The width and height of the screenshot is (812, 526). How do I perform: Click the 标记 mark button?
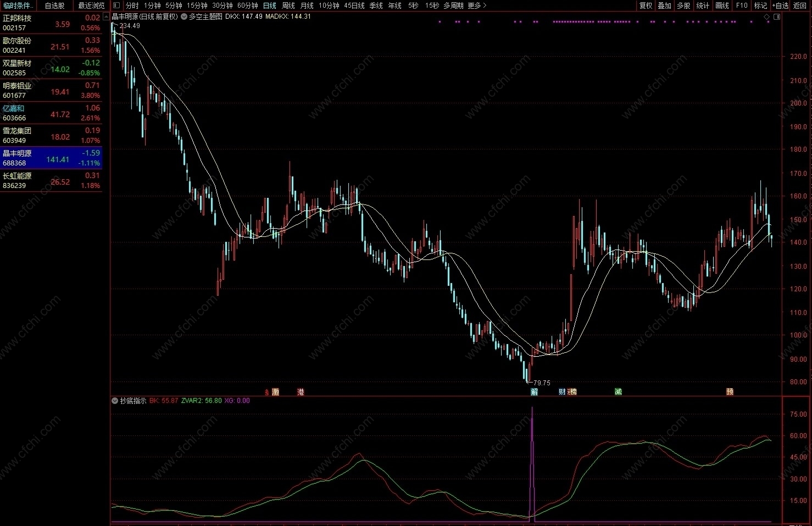point(760,5)
